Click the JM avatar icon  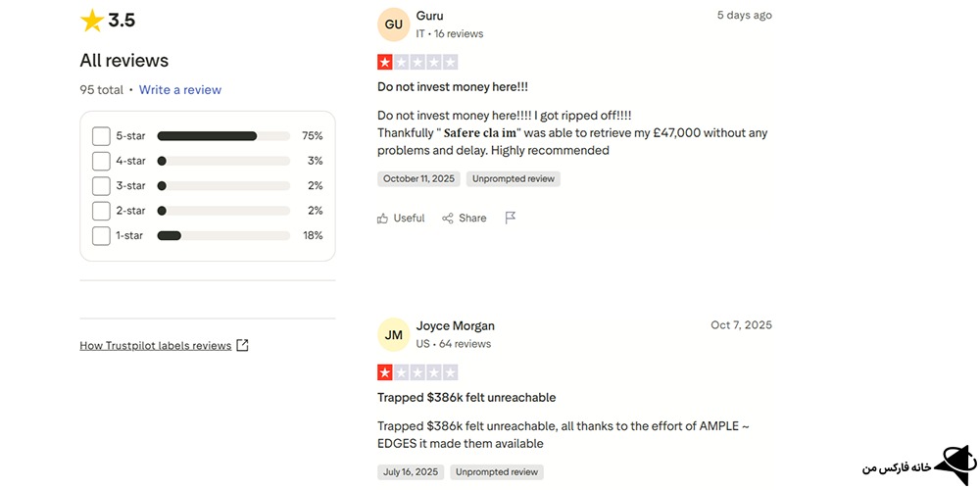click(393, 335)
